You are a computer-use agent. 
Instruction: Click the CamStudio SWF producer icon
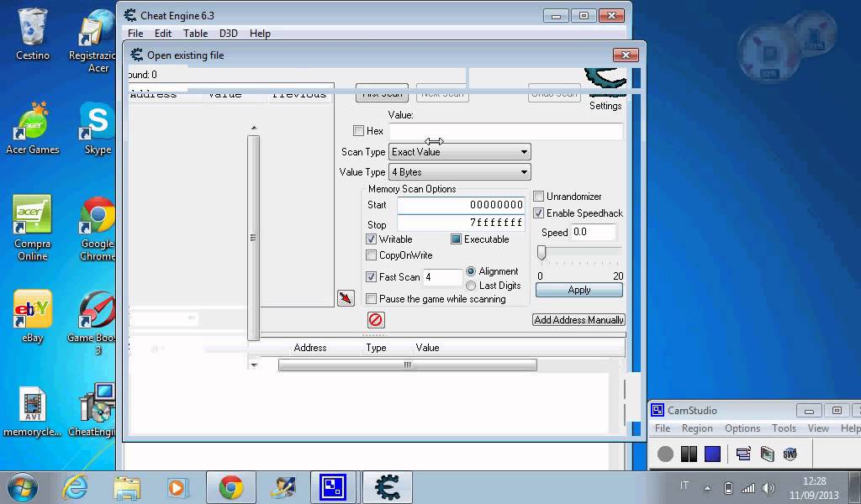point(790,454)
